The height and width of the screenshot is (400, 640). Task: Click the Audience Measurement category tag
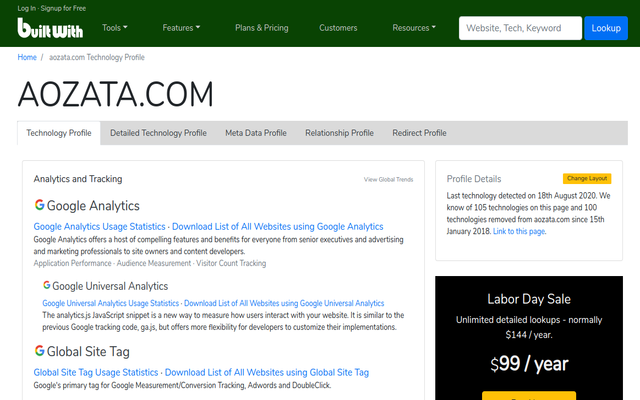154,263
